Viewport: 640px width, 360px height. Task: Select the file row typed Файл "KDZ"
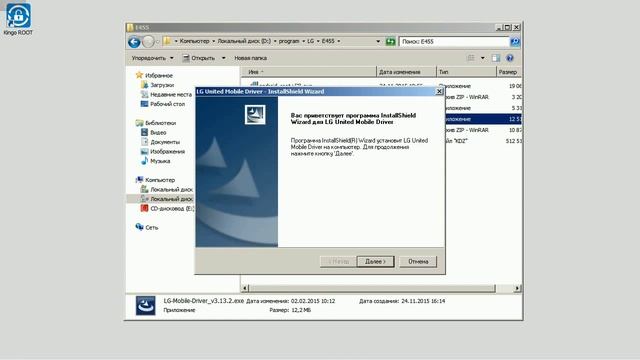click(x=482, y=141)
